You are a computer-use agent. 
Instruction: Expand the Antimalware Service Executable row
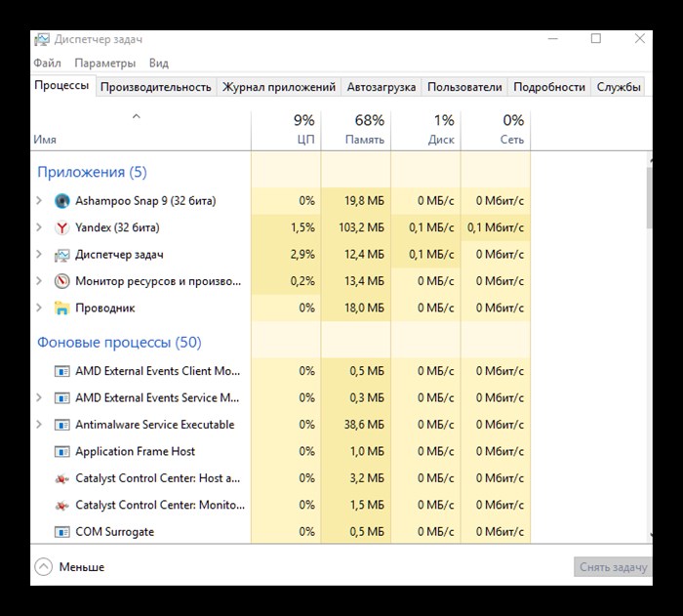pyautogui.click(x=39, y=425)
